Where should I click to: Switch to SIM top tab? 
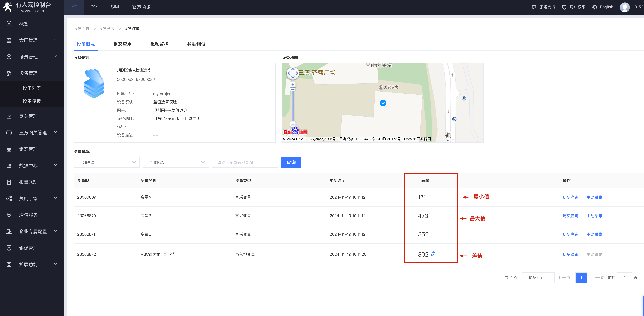coord(115,7)
